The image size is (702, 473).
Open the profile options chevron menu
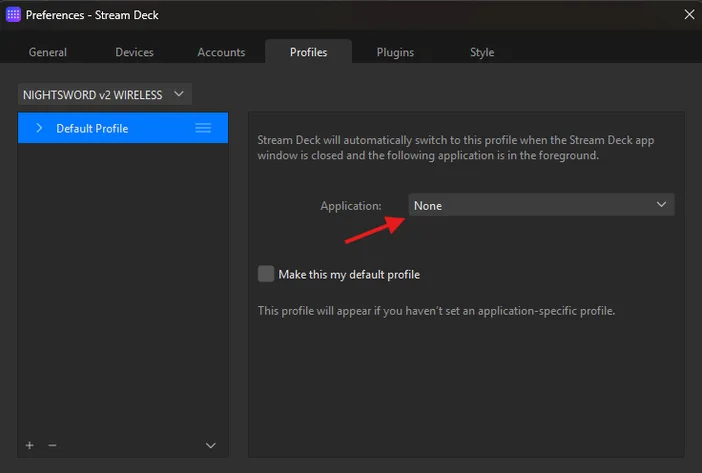click(210, 446)
